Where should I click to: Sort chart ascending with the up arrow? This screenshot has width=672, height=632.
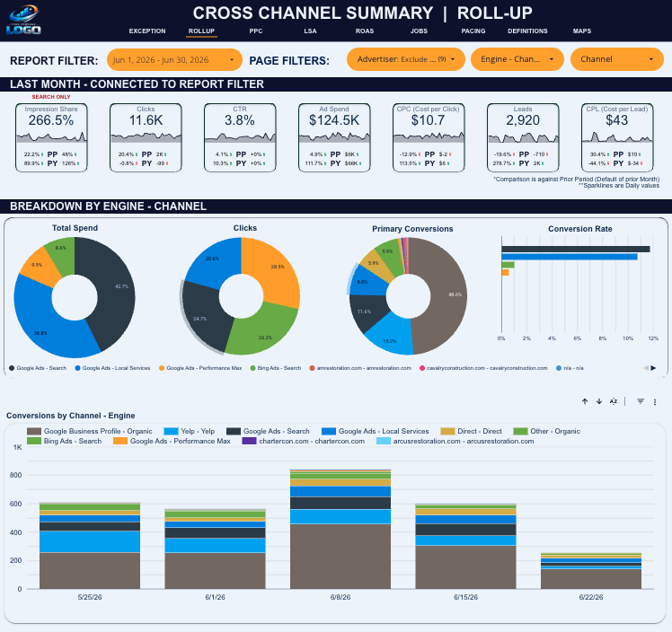pos(585,401)
